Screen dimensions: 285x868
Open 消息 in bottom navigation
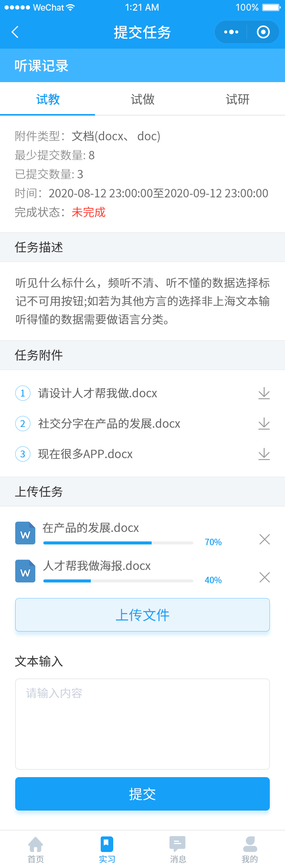pyautogui.click(x=178, y=850)
